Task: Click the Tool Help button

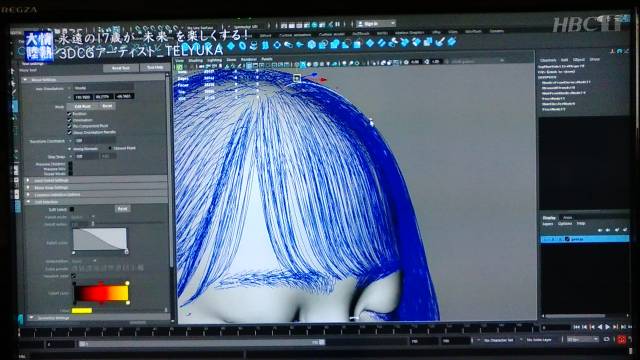Action: click(x=155, y=67)
